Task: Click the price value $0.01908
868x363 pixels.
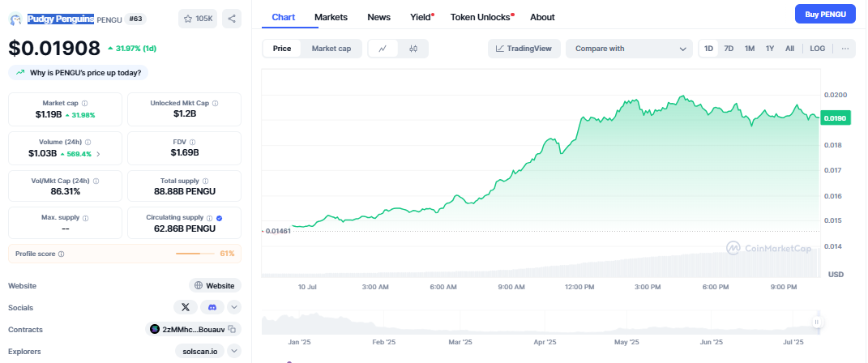Action: pos(54,48)
